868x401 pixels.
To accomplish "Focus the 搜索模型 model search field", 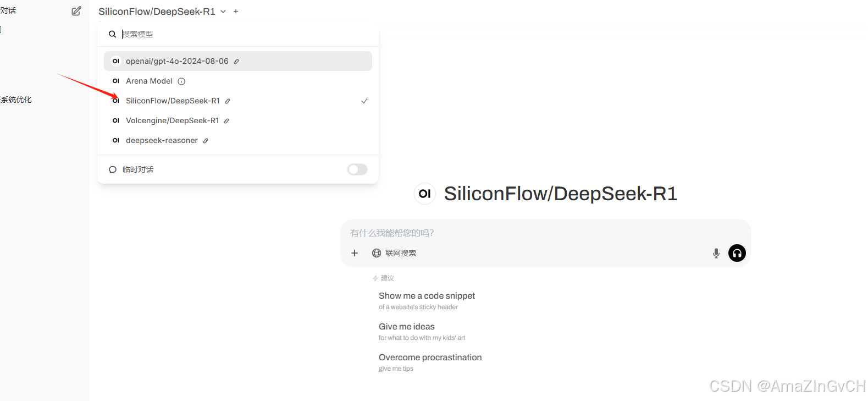I will point(242,34).
